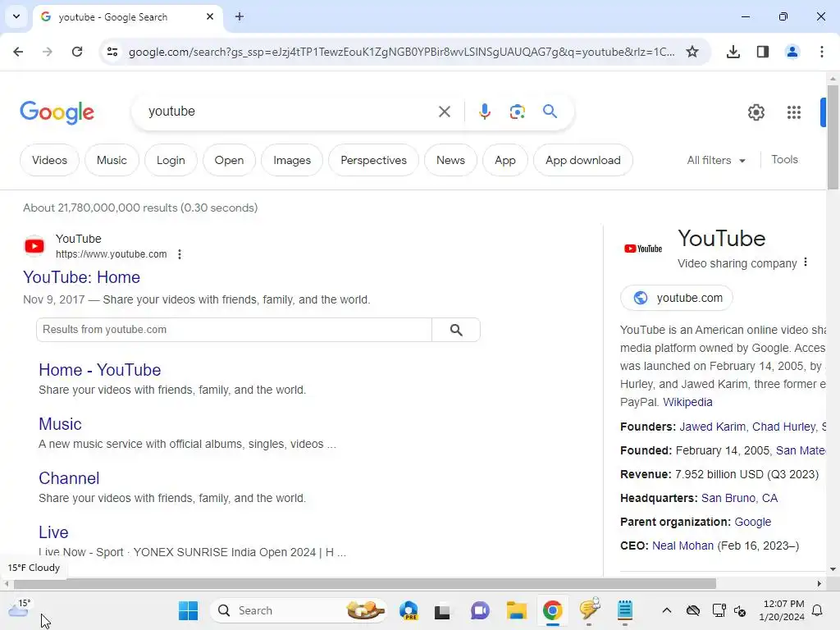This screenshot has height=630, width=840.
Task: Select App filter chip
Action: coord(504,160)
